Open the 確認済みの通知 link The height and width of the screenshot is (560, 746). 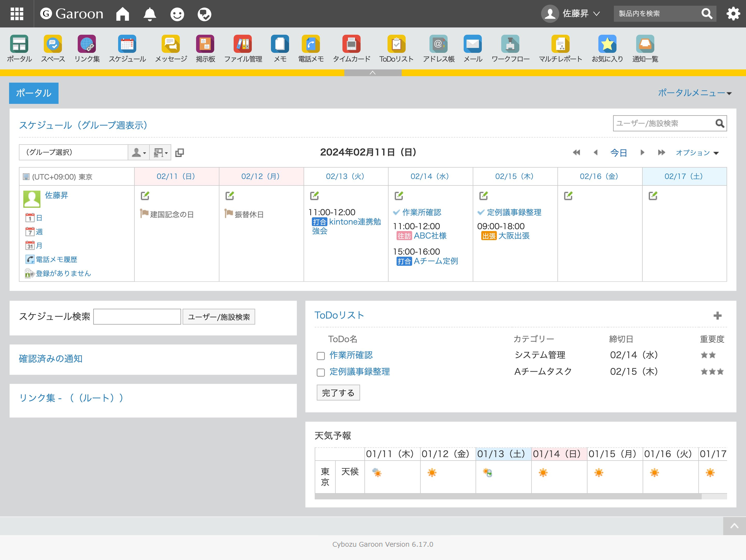click(51, 359)
